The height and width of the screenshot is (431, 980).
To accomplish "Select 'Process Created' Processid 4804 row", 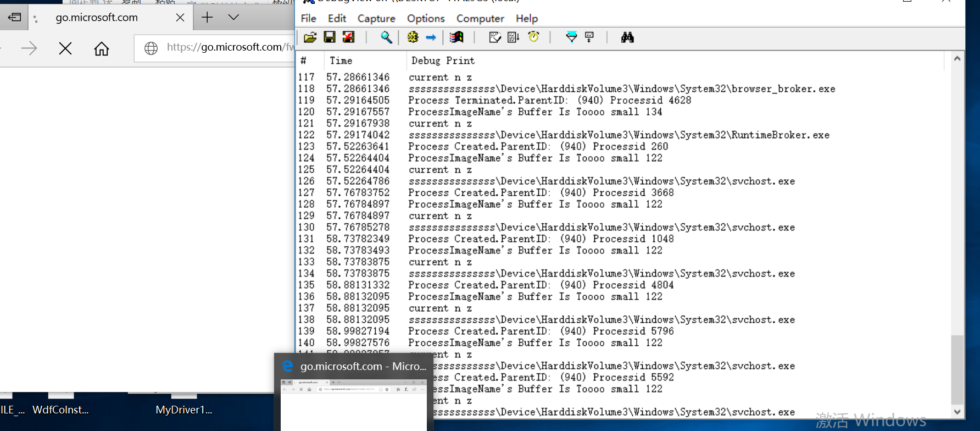I will tap(621, 285).
